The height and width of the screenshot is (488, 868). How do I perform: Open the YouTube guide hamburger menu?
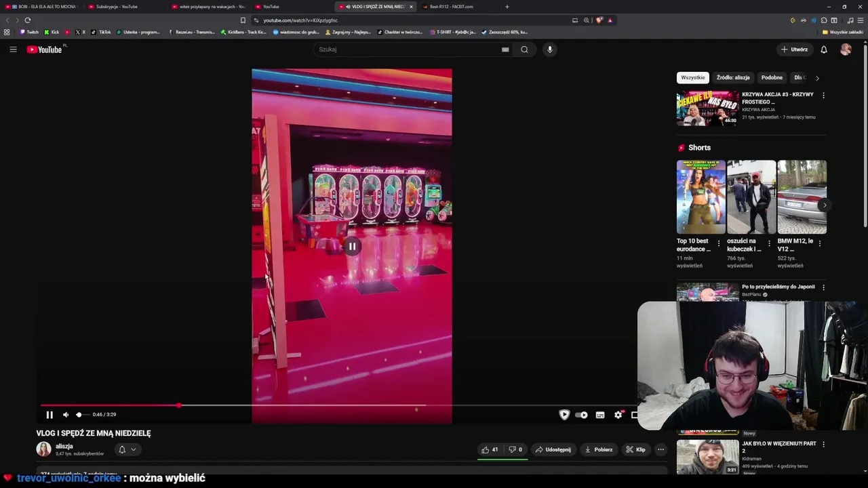pyautogui.click(x=13, y=49)
